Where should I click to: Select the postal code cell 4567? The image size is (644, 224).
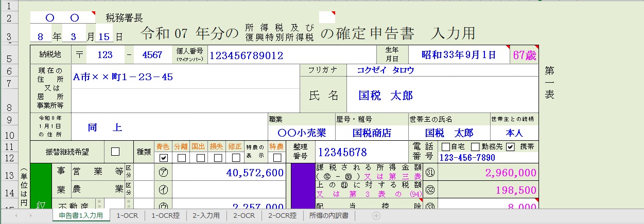152,54
